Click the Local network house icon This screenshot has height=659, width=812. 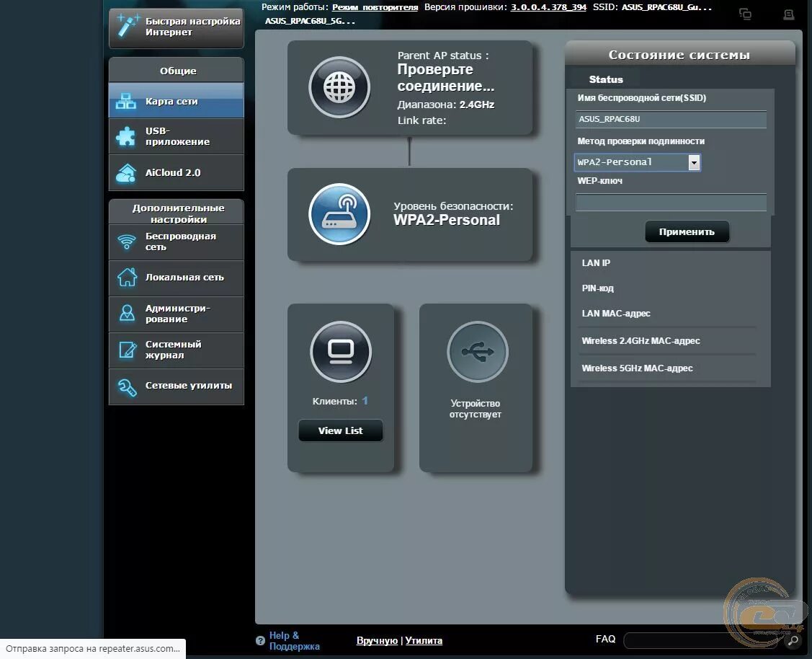[x=127, y=277]
